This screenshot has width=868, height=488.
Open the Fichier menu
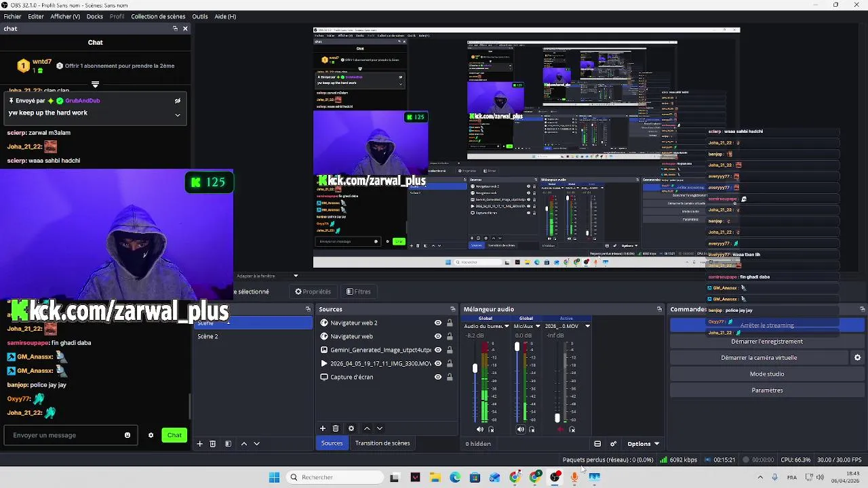tap(12, 16)
